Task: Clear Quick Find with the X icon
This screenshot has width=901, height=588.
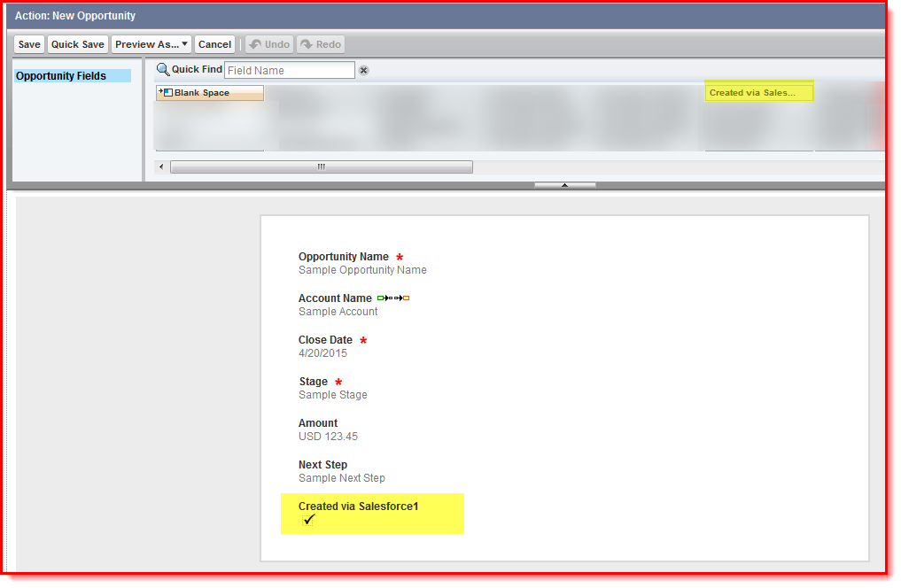Action: [x=363, y=71]
